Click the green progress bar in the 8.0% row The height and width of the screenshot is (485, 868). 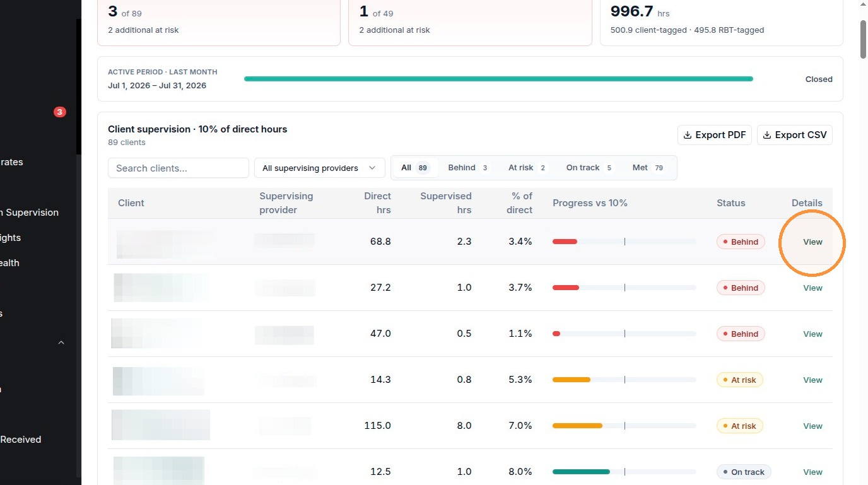581,472
